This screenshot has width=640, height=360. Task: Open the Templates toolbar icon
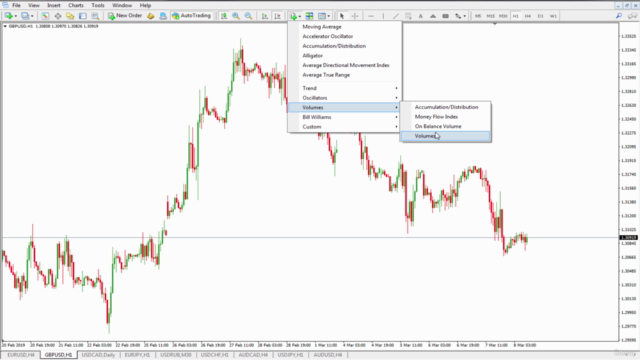(322, 16)
